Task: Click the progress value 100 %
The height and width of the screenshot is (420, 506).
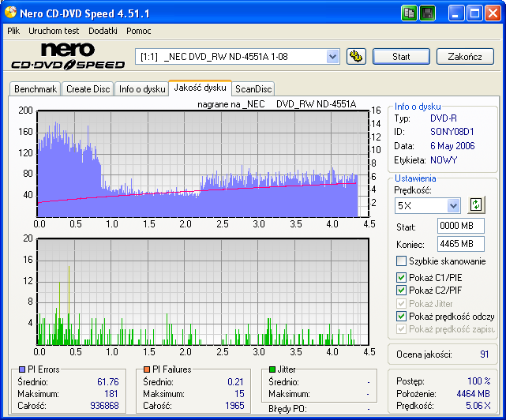Action: tap(479, 381)
